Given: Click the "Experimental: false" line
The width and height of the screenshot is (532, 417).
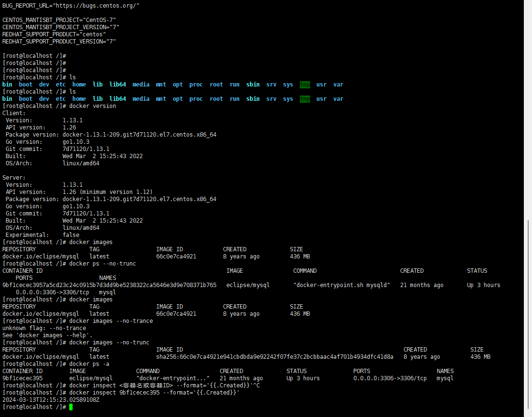Looking at the screenshot, I should point(43,235).
